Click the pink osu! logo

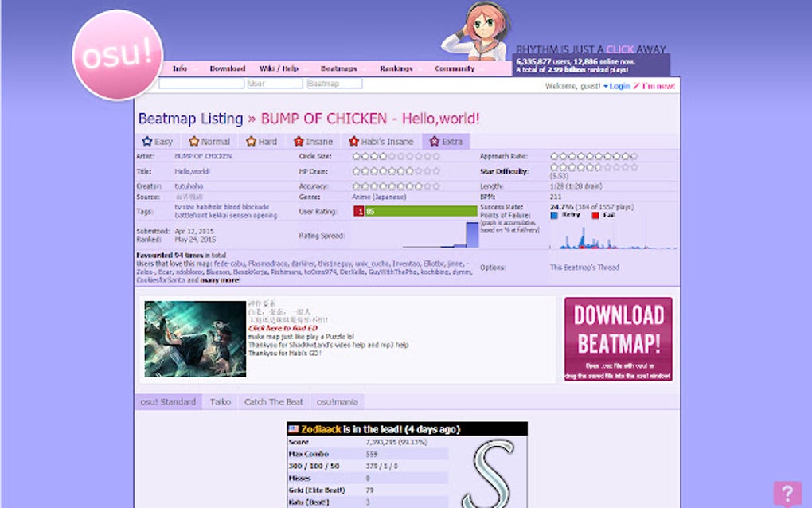click(x=118, y=55)
